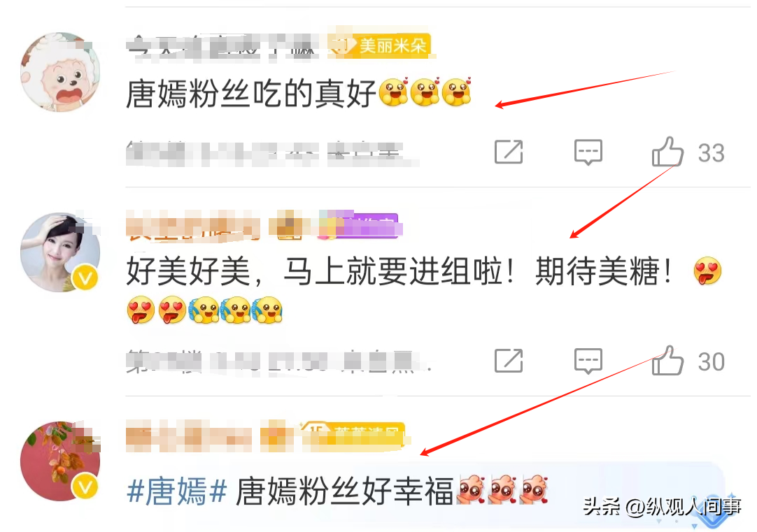757x532 pixels.
Task: Share the 唐嫣粉丝吃的真好 comment
Action: 509,152
